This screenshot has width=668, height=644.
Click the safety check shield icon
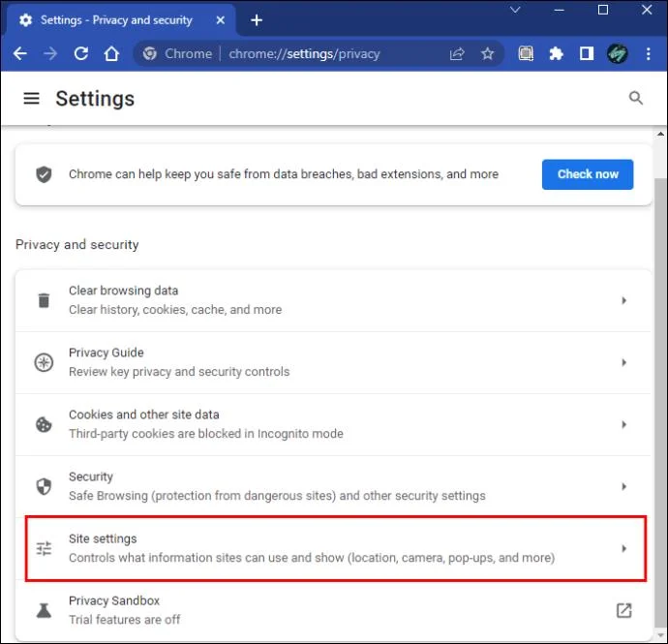pyautogui.click(x=44, y=174)
